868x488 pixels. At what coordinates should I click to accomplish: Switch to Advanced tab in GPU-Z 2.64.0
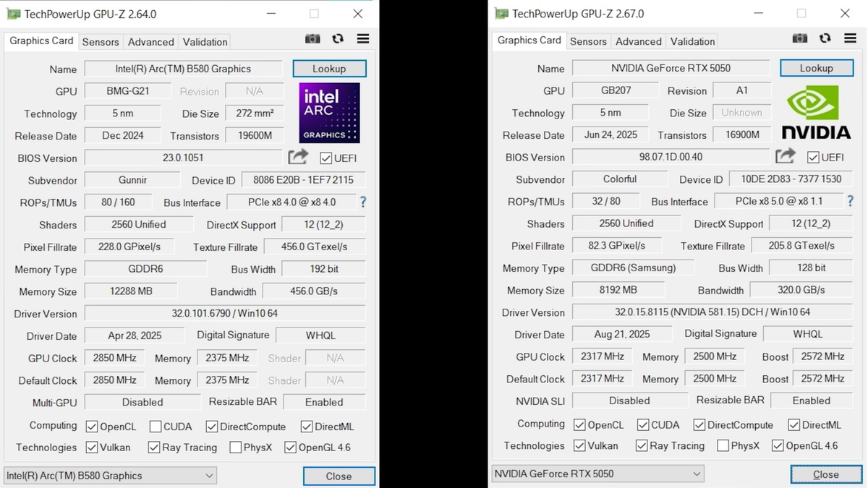pyautogui.click(x=150, y=42)
